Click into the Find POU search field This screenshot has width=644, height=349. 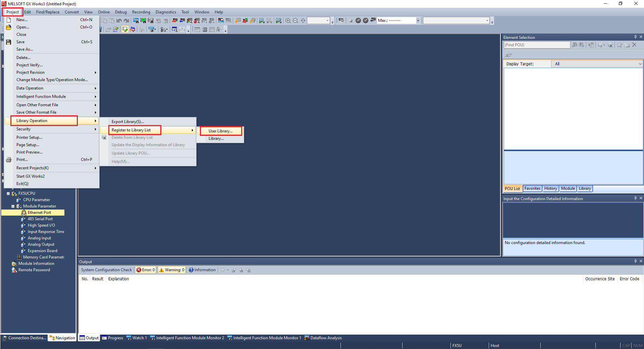click(x=537, y=45)
